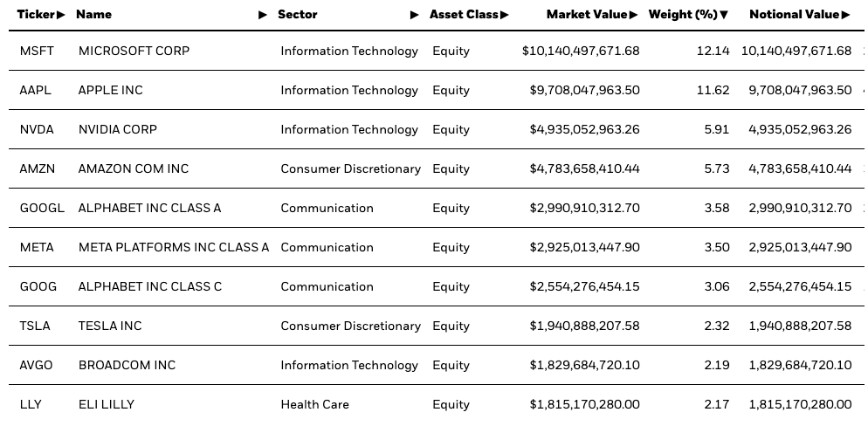The image size is (868, 426).
Task: Click ALPHABET INC CLASS A name
Action: pyautogui.click(x=149, y=208)
